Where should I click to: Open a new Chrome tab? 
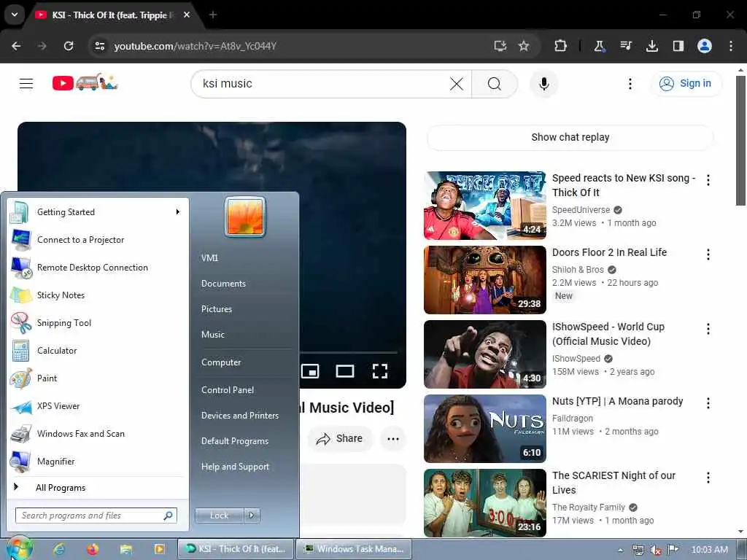click(213, 15)
